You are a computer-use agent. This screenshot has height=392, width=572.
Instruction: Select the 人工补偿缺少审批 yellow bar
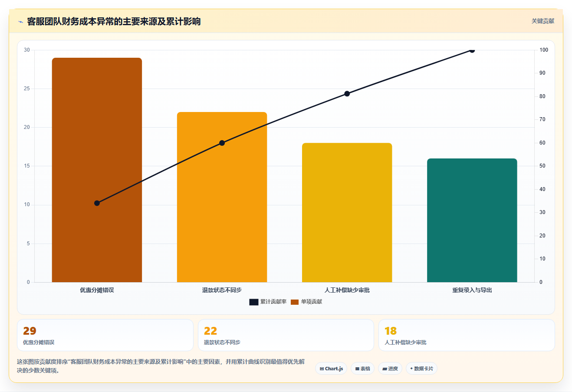pos(347,213)
